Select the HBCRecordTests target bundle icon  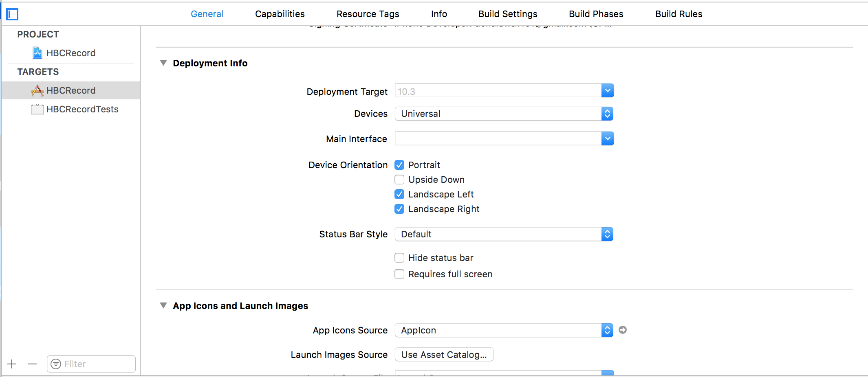point(37,109)
